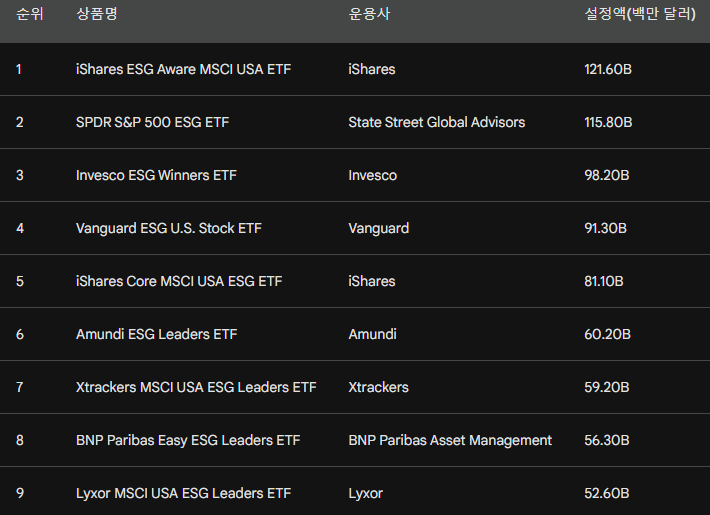The height and width of the screenshot is (515, 710).
Task: Click the 121.60B amount value
Action: tap(608, 69)
